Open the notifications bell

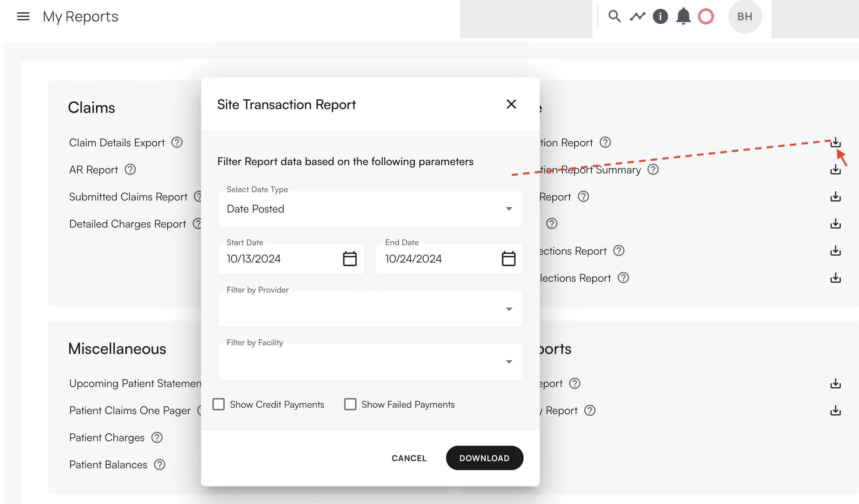tap(683, 17)
